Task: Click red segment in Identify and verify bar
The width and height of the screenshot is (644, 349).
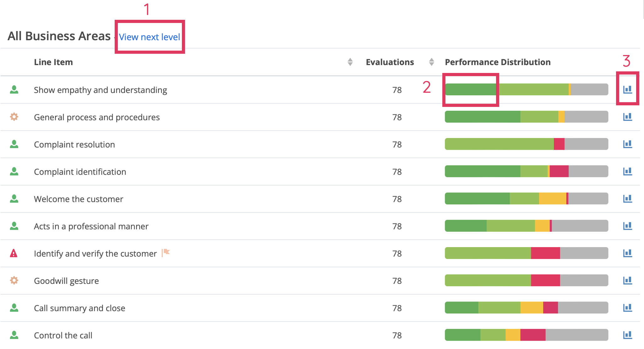Action: (x=545, y=253)
